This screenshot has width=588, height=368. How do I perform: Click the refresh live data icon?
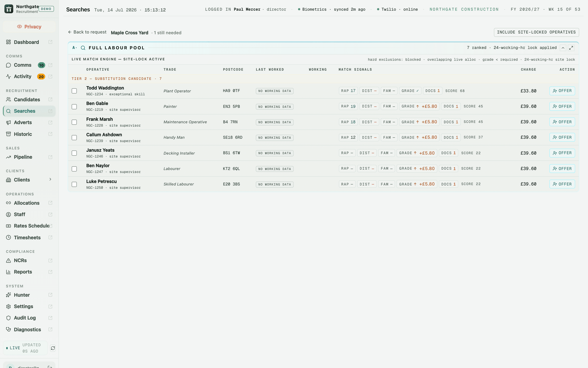pyautogui.click(x=53, y=348)
